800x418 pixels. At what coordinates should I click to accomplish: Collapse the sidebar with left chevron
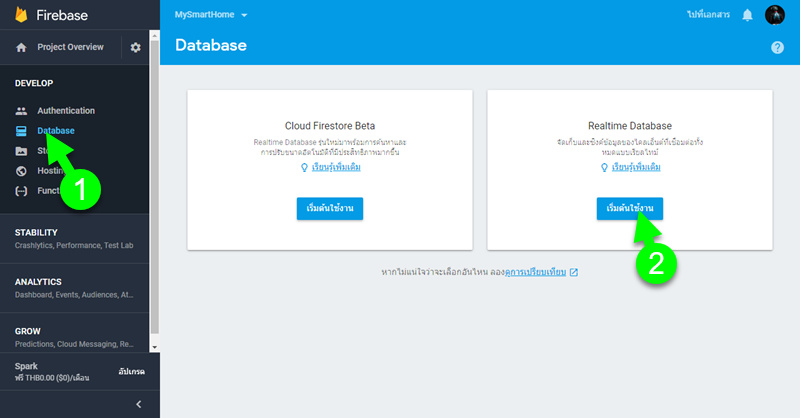(x=139, y=404)
